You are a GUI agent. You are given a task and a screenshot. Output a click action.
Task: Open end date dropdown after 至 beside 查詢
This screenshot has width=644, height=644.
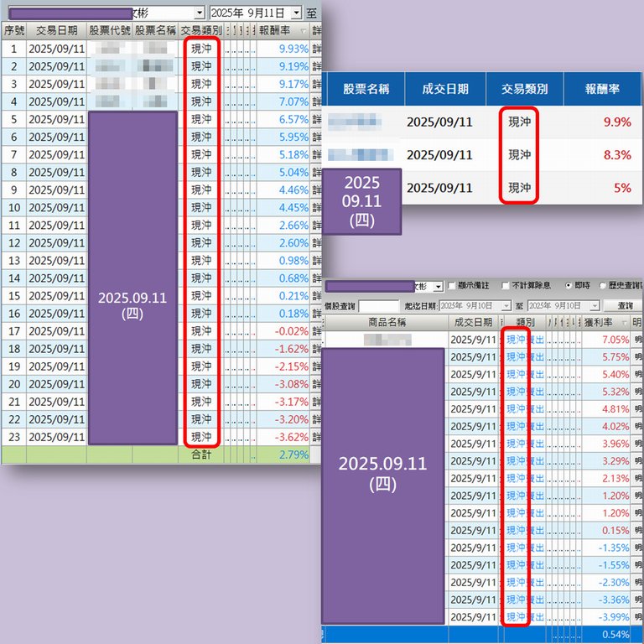[594, 306]
